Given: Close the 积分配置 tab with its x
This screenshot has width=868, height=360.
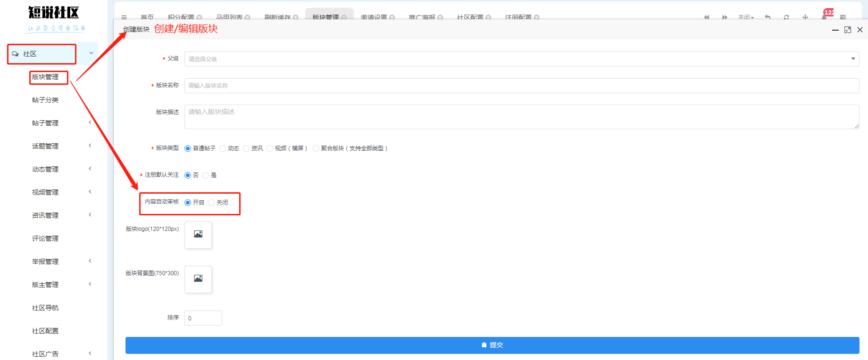Looking at the screenshot, I should (200, 17).
